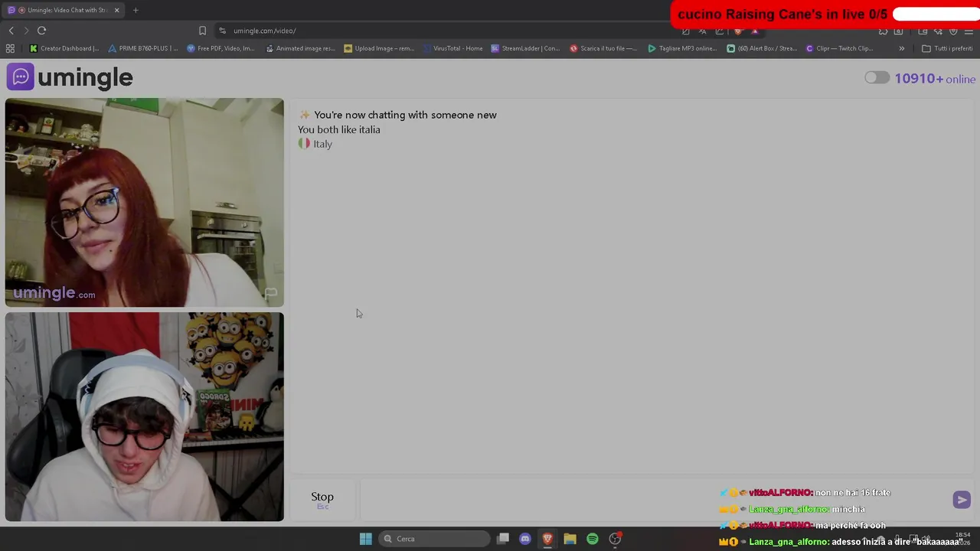Image resolution: width=980 pixels, height=551 pixels.
Task: Click the 10910+ online counter text
Action: [935, 79]
